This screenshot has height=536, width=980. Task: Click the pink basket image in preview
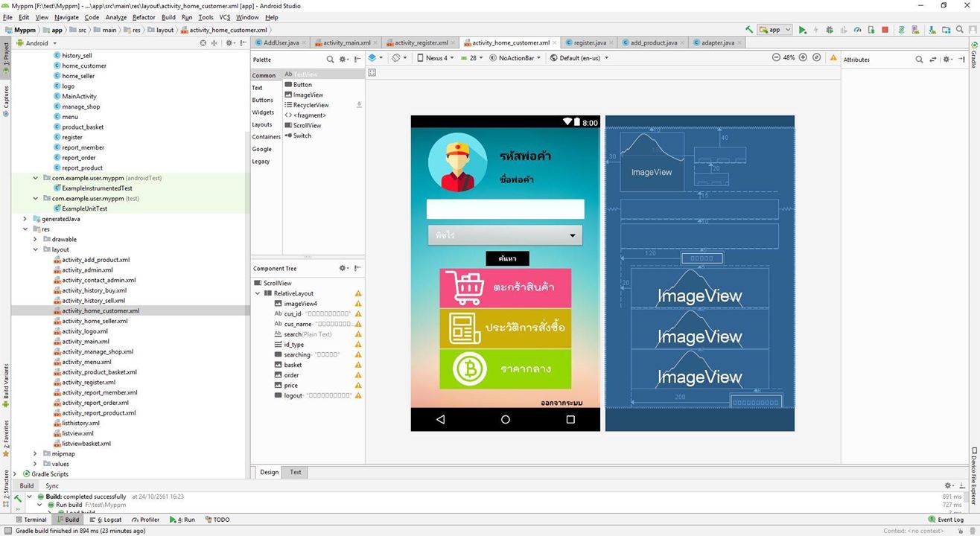click(506, 287)
